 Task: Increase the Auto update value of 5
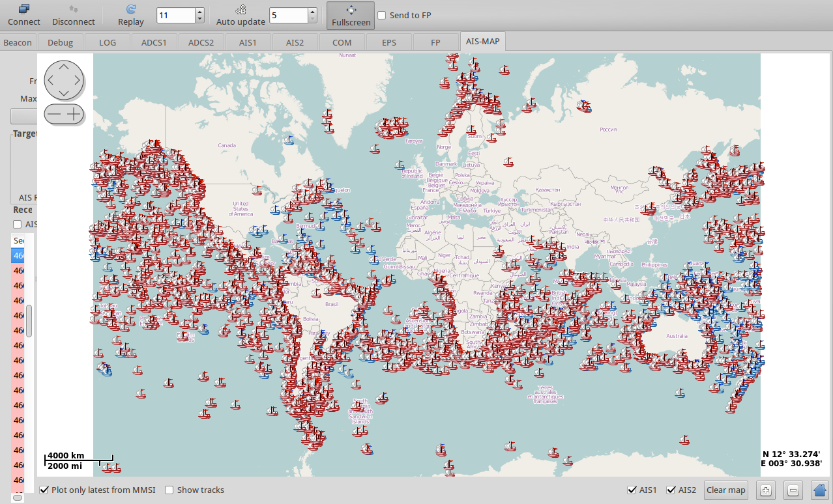tap(313, 11)
